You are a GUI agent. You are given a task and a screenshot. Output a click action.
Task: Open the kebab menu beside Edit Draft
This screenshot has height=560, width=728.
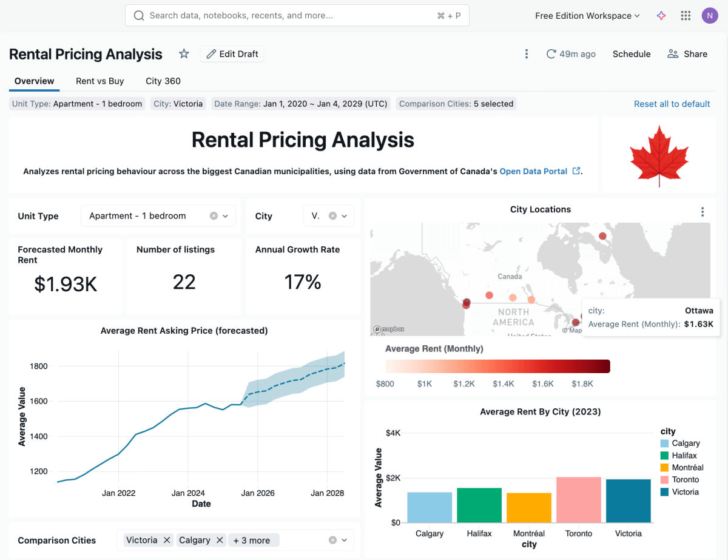[526, 54]
